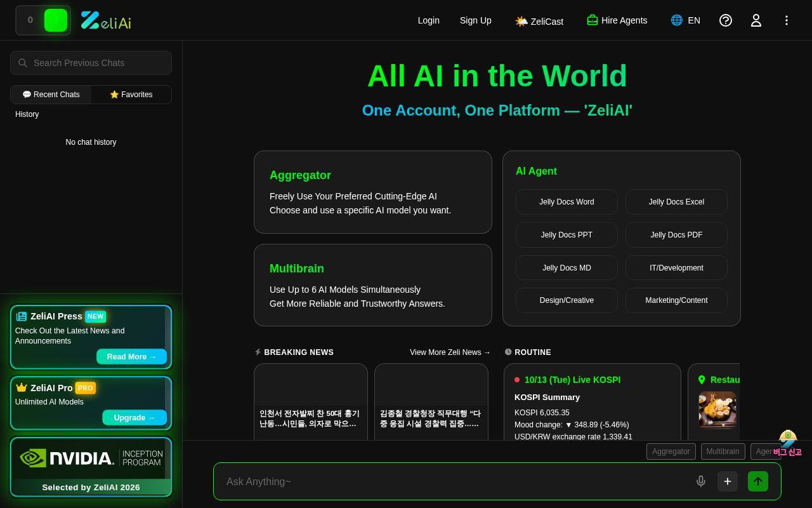
Task: Select the Multibrain mode chip above the input
Action: [x=723, y=451]
